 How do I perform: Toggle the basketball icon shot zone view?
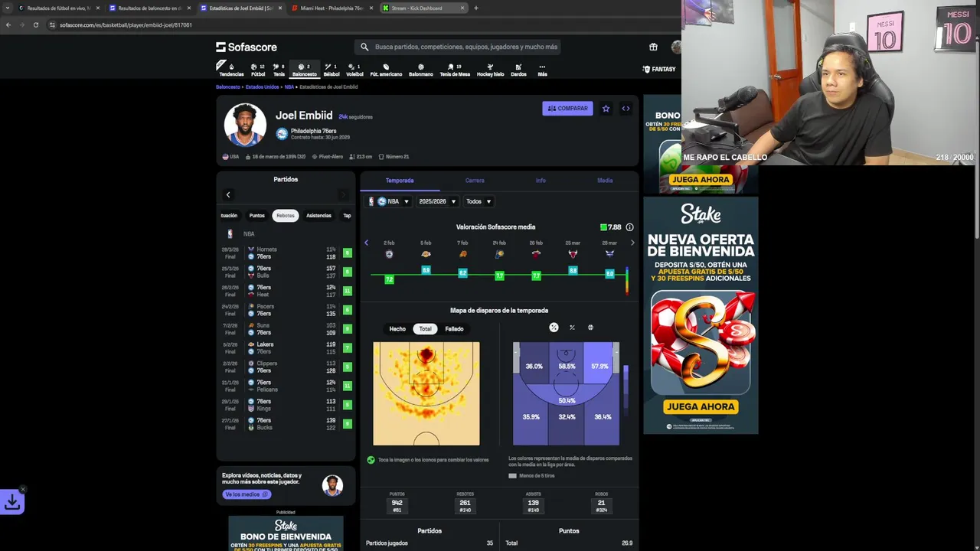(590, 328)
